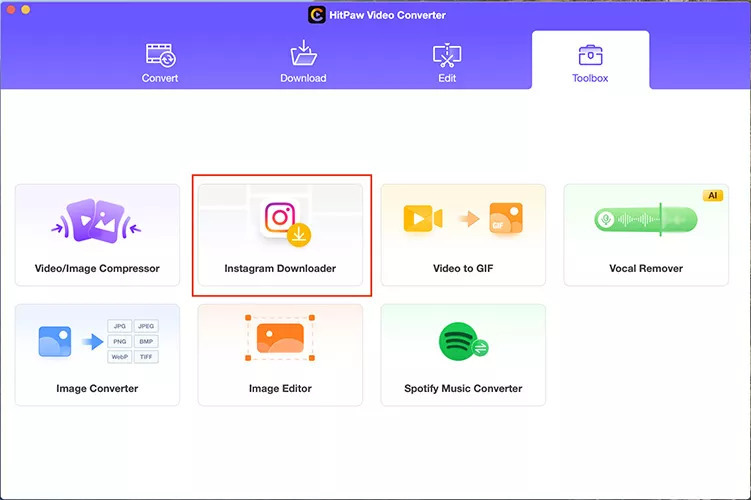This screenshot has width=751, height=500.
Task: Click the 'Video to GIF' label
Action: 463,268
